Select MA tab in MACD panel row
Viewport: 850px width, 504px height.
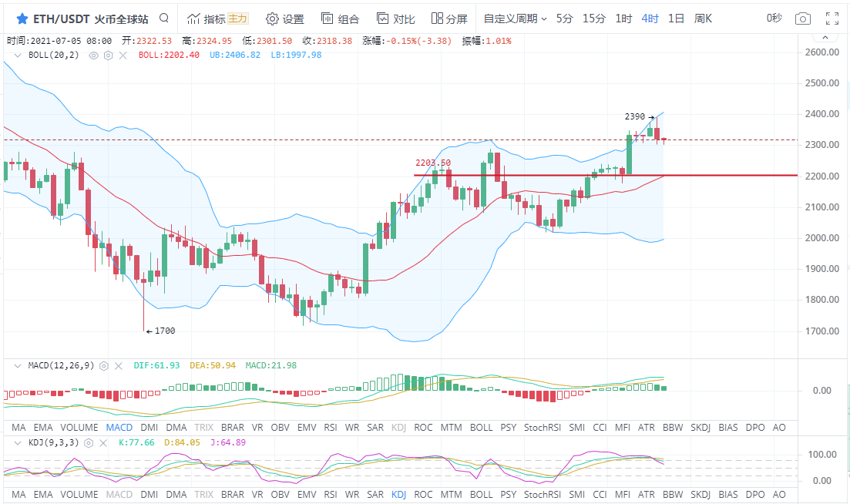click(x=18, y=428)
